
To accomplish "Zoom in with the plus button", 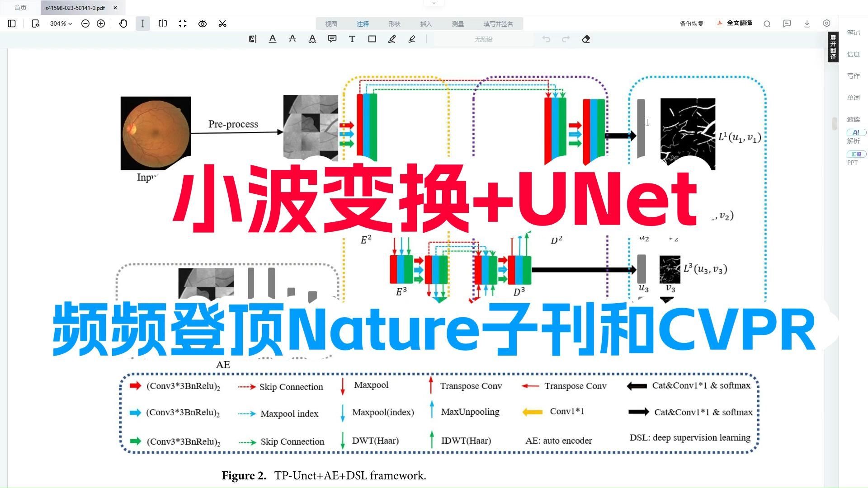I will coord(101,23).
